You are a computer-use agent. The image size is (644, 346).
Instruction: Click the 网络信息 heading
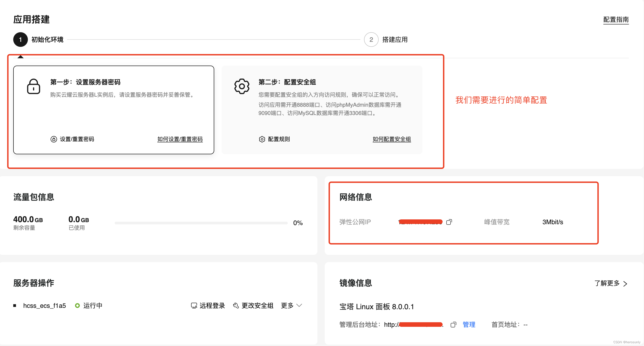pos(356,197)
